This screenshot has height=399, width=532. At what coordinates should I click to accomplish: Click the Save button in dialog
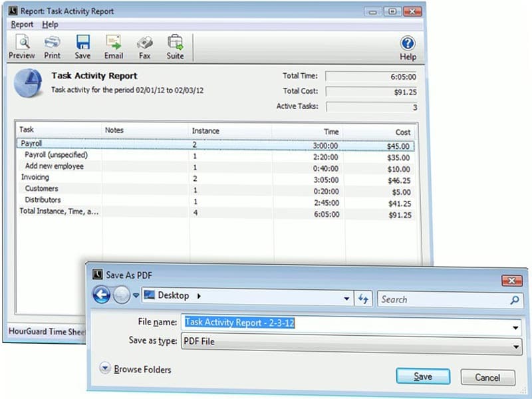(x=423, y=376)
